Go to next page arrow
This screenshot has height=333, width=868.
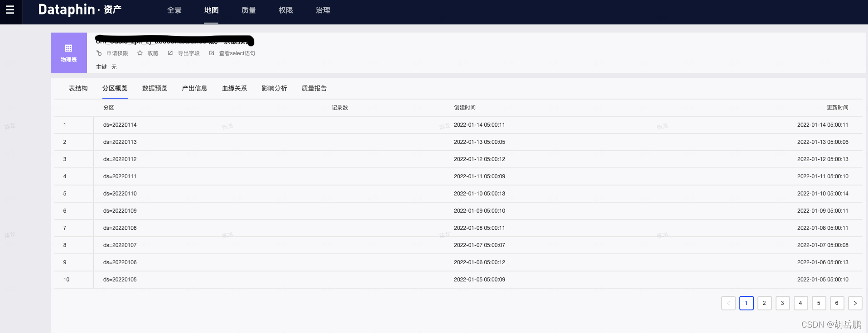(855, 303)
